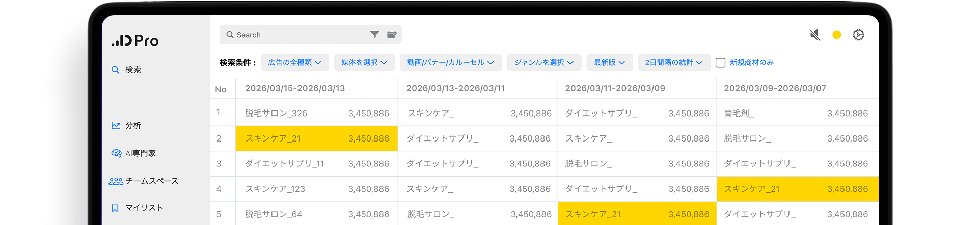The image size is (980, 225).
Task: Toggle the muted speaker icon
Action: pos(815,35)
